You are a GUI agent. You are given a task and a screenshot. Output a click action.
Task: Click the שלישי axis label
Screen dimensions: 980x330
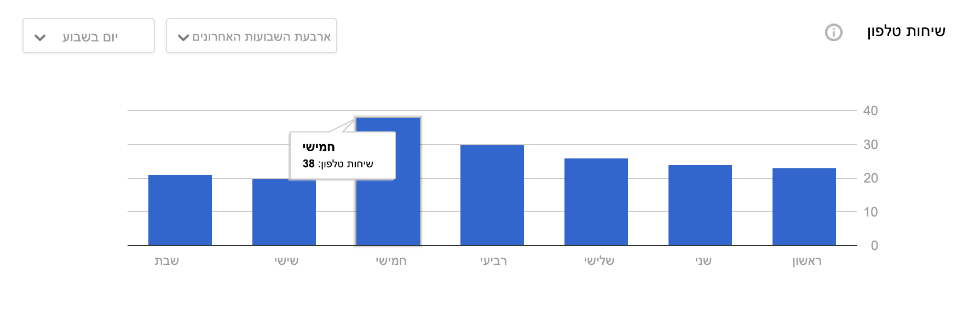click(x=599, y=261)
